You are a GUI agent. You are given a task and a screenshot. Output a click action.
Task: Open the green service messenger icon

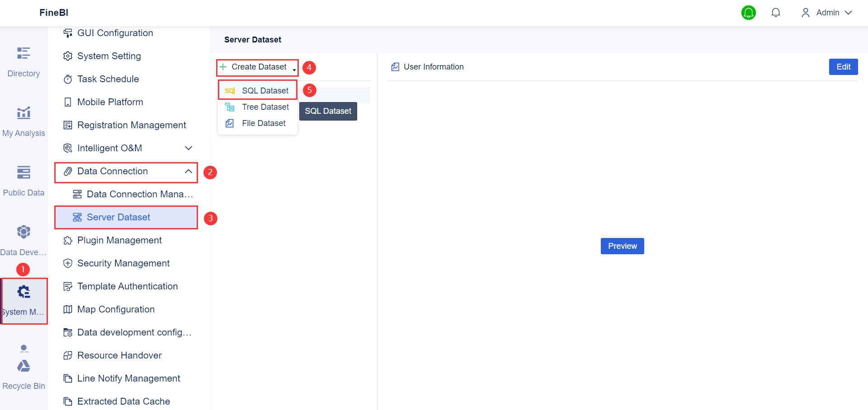pyautogui.click(x=749, y=13)
